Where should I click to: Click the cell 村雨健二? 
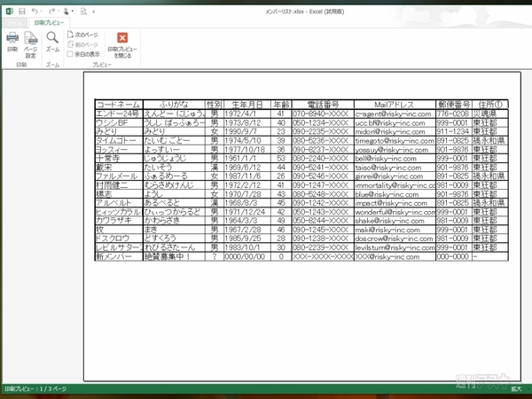pos(119,185)
